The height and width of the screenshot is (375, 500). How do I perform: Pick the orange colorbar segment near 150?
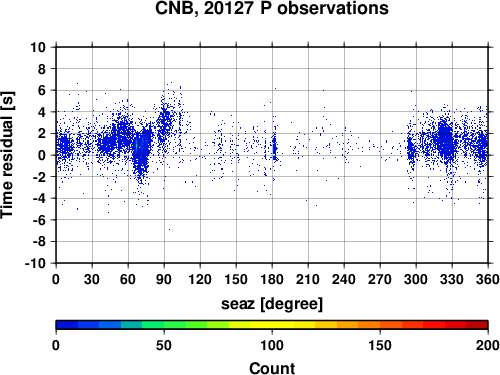coord(380,325)
